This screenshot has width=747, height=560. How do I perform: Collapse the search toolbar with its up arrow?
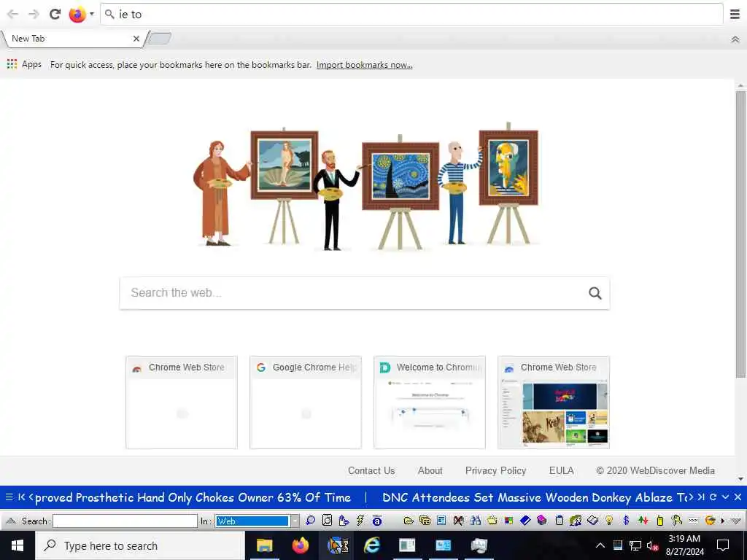10,521
